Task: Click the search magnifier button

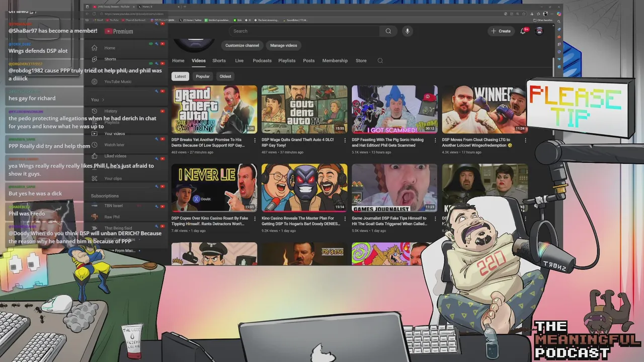Action: click(x=388, y=31)
